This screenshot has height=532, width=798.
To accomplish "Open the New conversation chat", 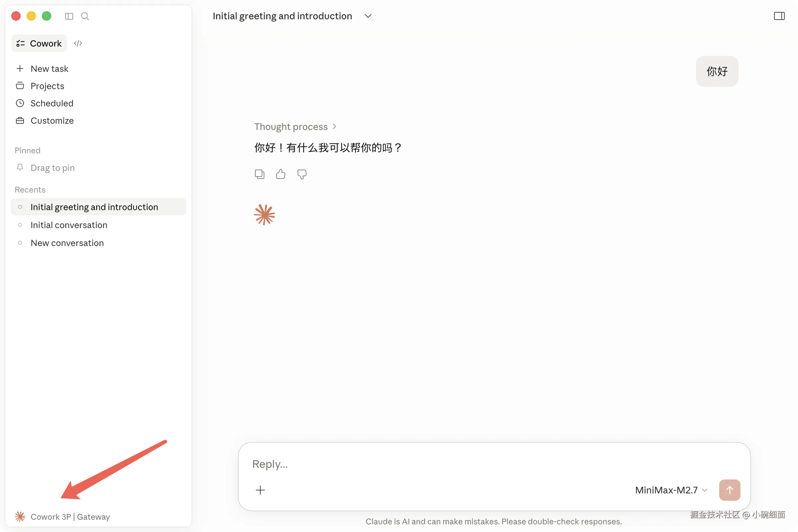I will point(67,243).
